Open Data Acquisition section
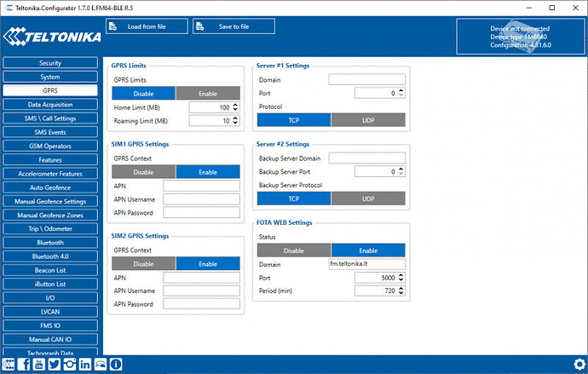588x374 pixels. pyautogui.click(x=50, y=104)
